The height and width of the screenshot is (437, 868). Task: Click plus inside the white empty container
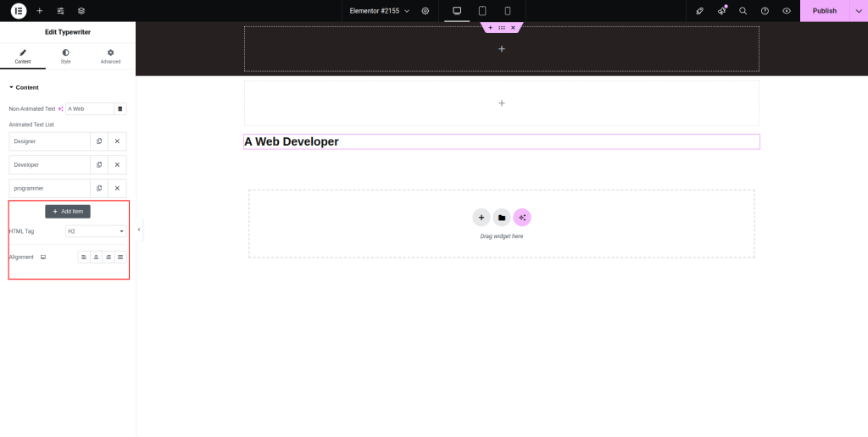[x=502, y=102]
